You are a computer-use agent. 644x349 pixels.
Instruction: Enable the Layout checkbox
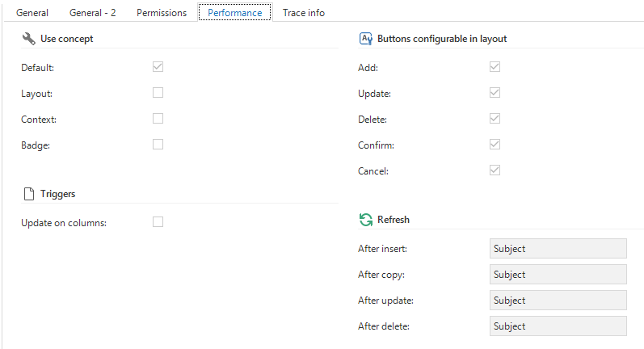158,93
